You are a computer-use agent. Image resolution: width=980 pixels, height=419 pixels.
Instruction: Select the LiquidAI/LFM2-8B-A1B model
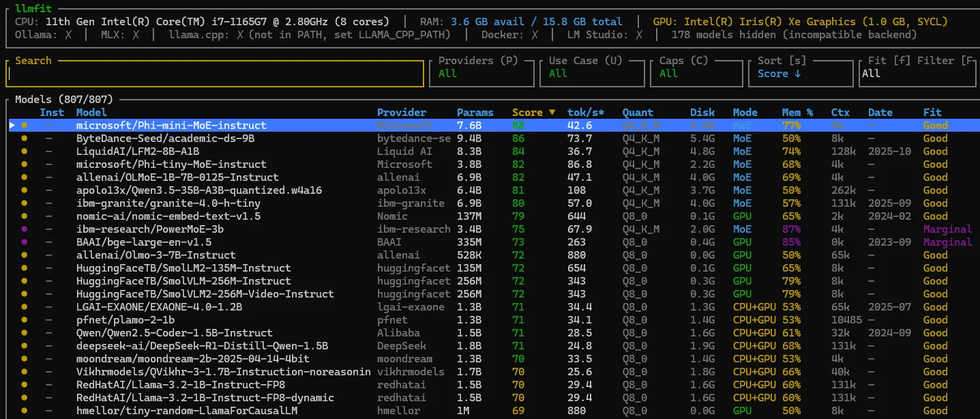click(138, 151)
